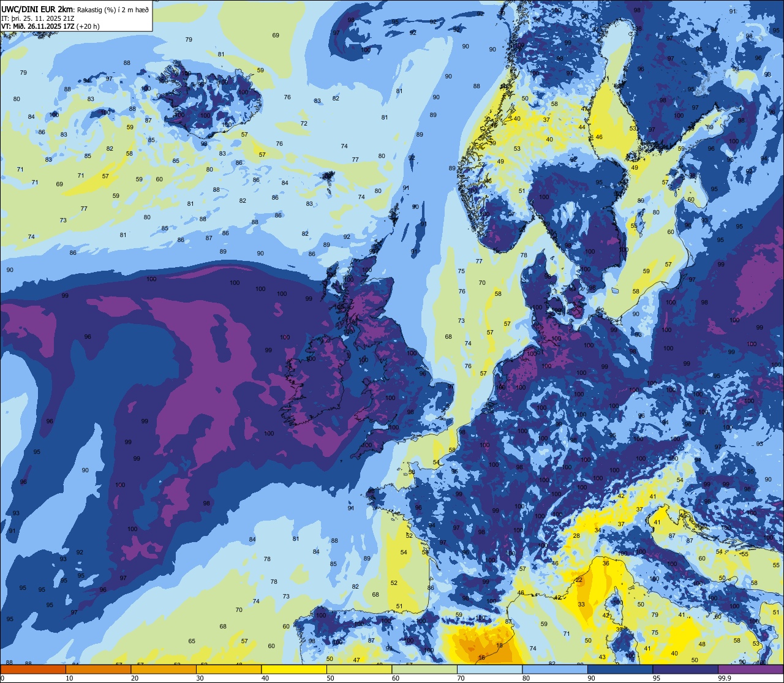Pick the 30–40 amber legend segment

[228, 669]
